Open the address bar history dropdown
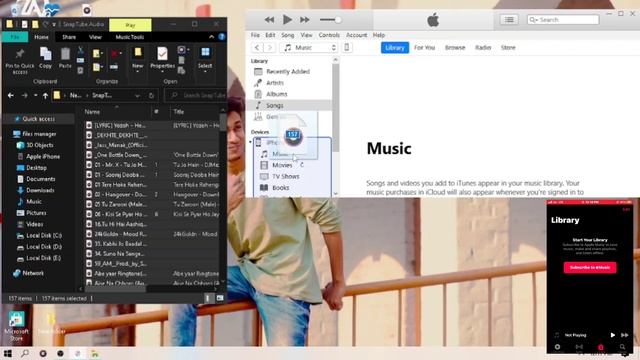The width and height of the screenshot is (640, 360). [137, 96]
